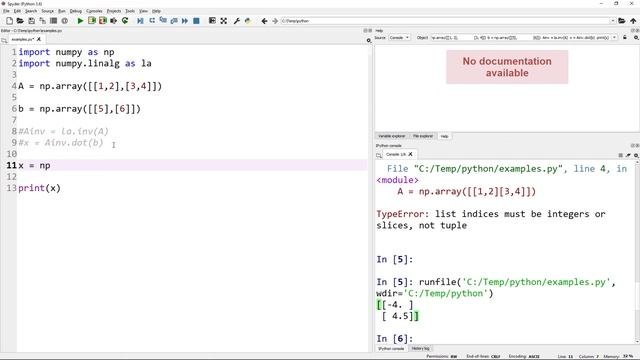Browse editor tabs icon beside examples.py
This screenshot has width=640, height=360.
[x=4, y=40]
